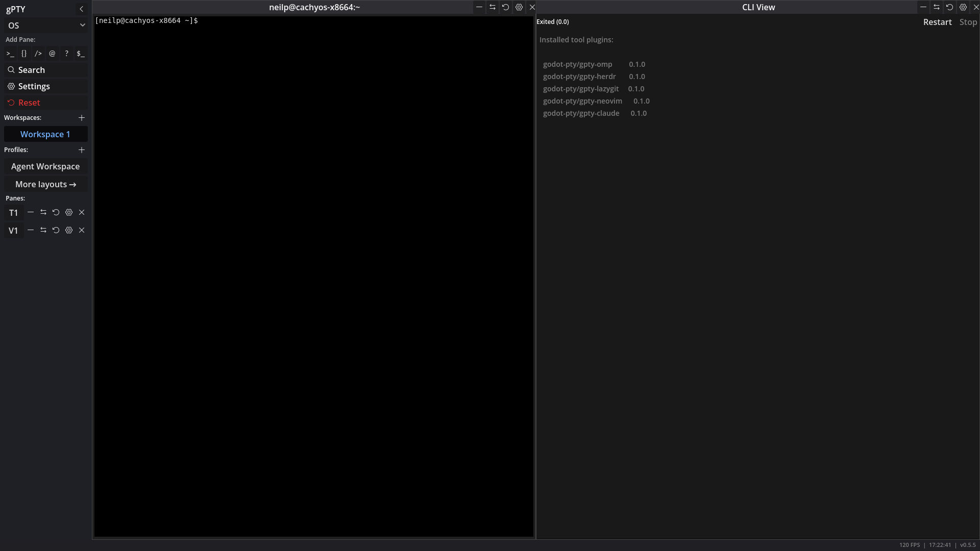Add a pane using the {} icon

point(24,54)
